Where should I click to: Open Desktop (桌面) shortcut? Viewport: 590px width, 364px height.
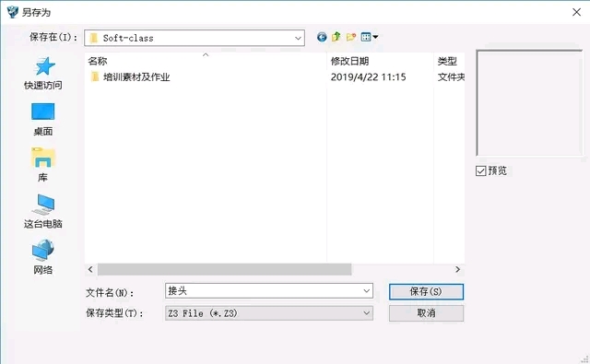tap(43, 119)
